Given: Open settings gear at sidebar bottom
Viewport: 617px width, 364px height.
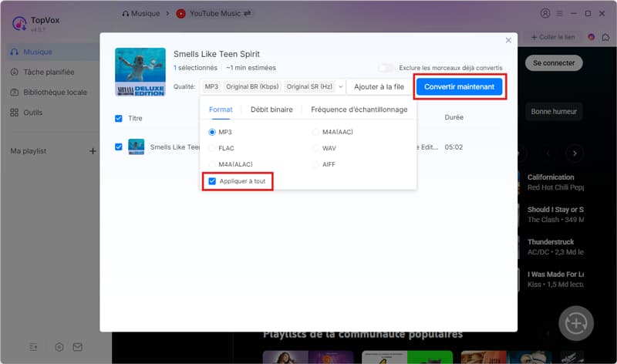Looking at the screenshot, I should pos(59,347).
